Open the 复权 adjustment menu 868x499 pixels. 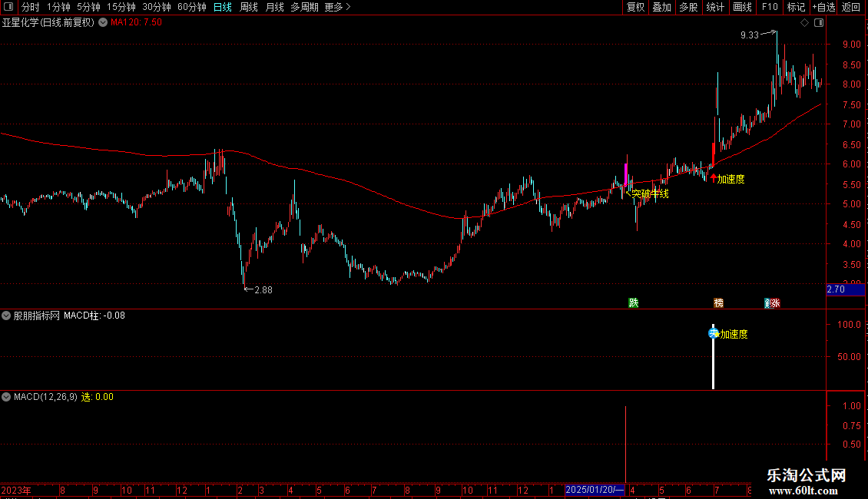pyautogui.click(x=635, y=7)
